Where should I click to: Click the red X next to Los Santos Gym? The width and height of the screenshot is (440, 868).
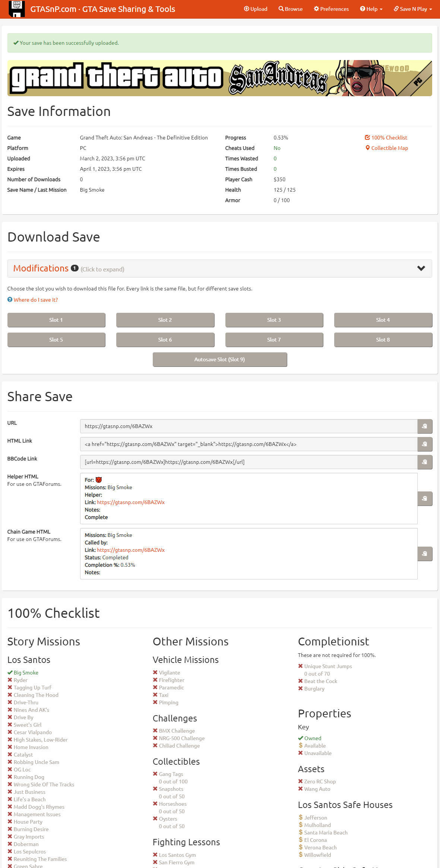[155, 855]
